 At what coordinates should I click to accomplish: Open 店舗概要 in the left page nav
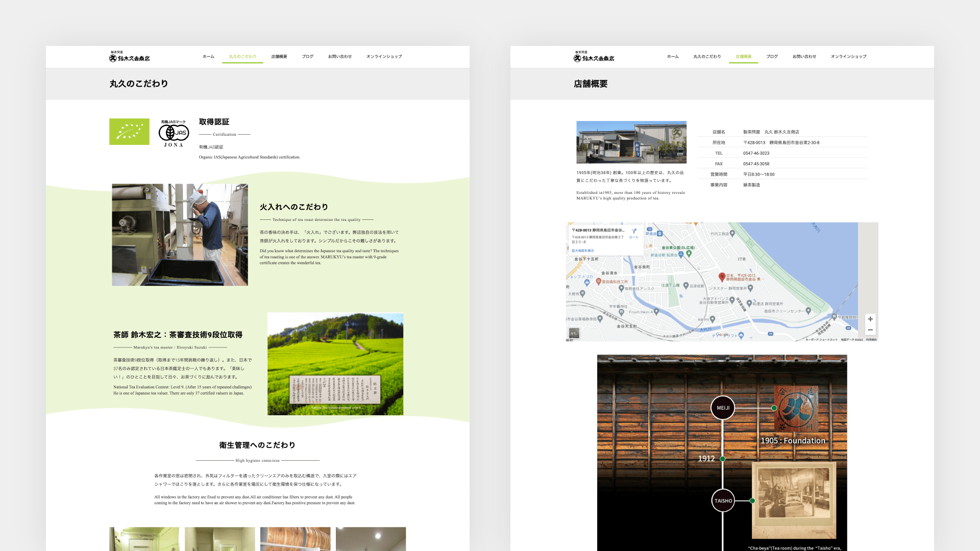tap(279, 57)
